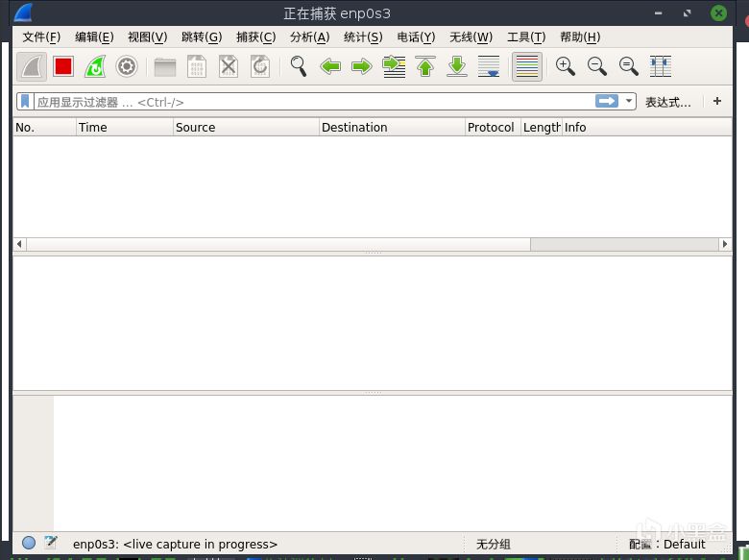Sort by the Source column header
Screen dimensions: 749x560
(x=246, y=127)
